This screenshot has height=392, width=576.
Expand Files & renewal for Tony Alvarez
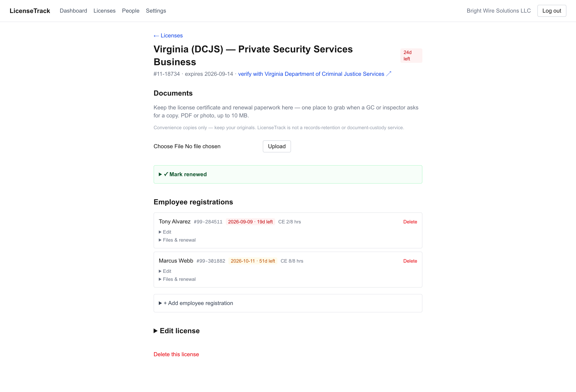coord(177,240)
